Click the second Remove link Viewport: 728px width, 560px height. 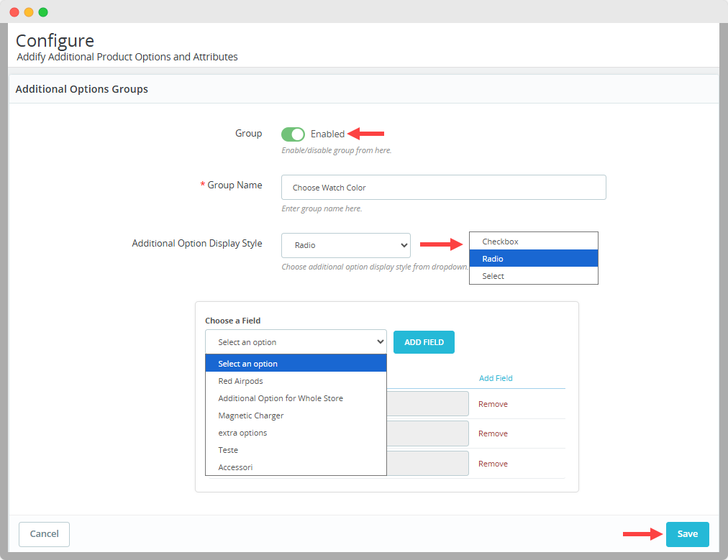pos(493,433)
